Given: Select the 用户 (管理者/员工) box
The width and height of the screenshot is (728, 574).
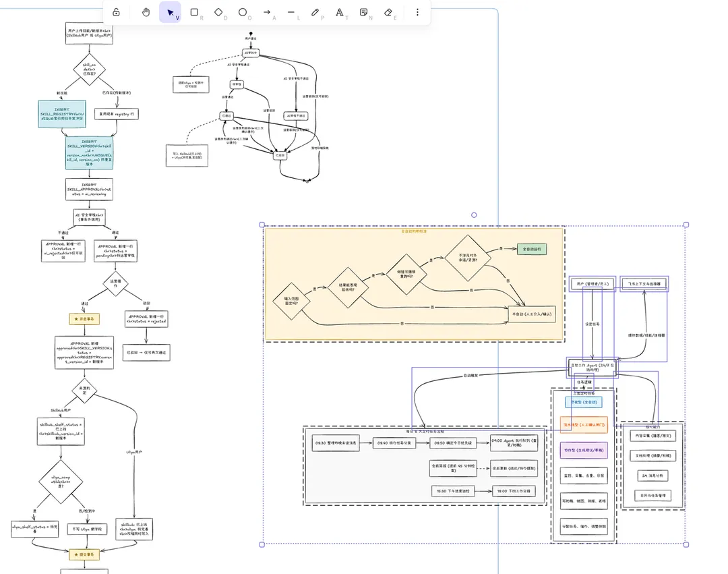Looking at the screenshot, I should pyautogui.click(x=592, y=284).
